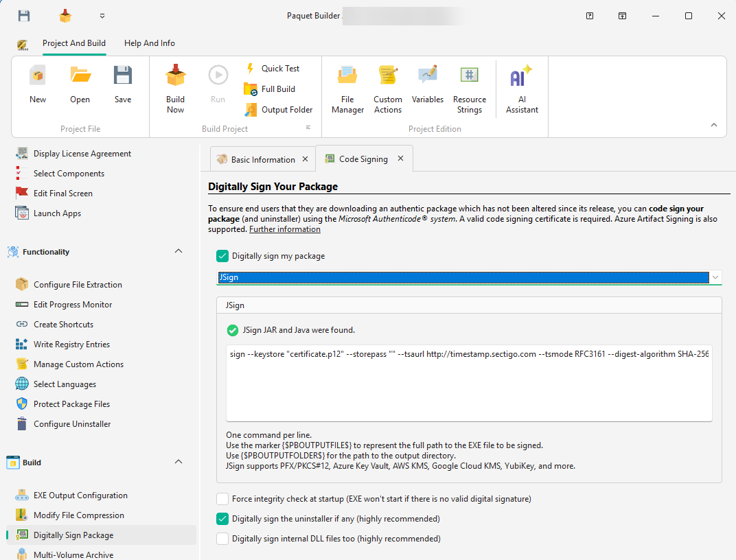
Task: Disable digitally signing the uninstaller
Action: tap(222, 518)
